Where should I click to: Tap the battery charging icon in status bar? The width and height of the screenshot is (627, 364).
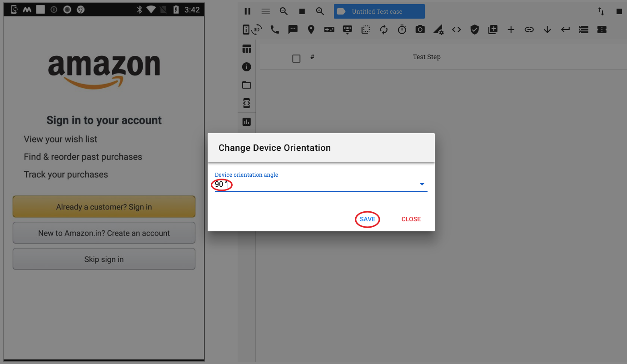pyautogui.click(x=176, y=10)
